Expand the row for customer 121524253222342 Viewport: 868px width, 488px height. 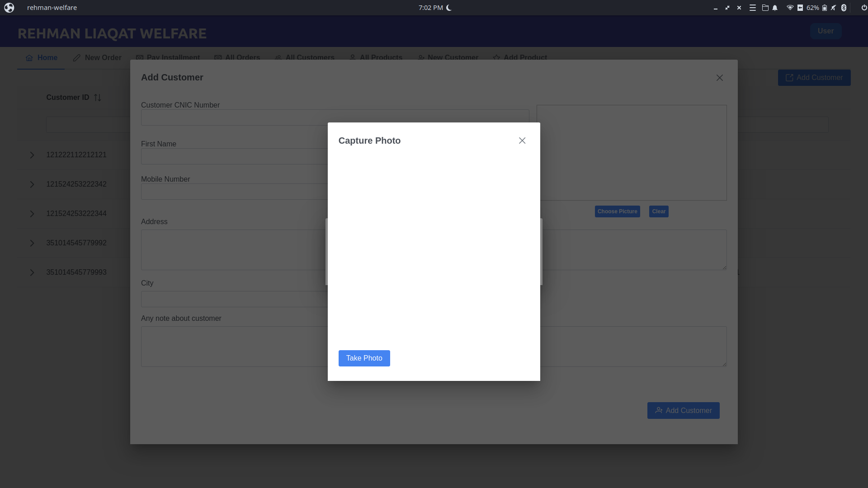tap(32, 184)
